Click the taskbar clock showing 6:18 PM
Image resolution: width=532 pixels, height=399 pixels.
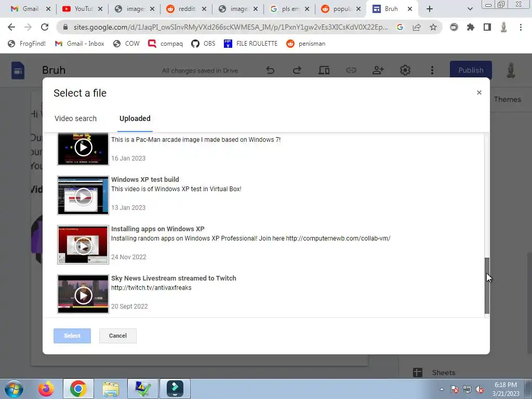pyautogui.click(x=506, y=389)
